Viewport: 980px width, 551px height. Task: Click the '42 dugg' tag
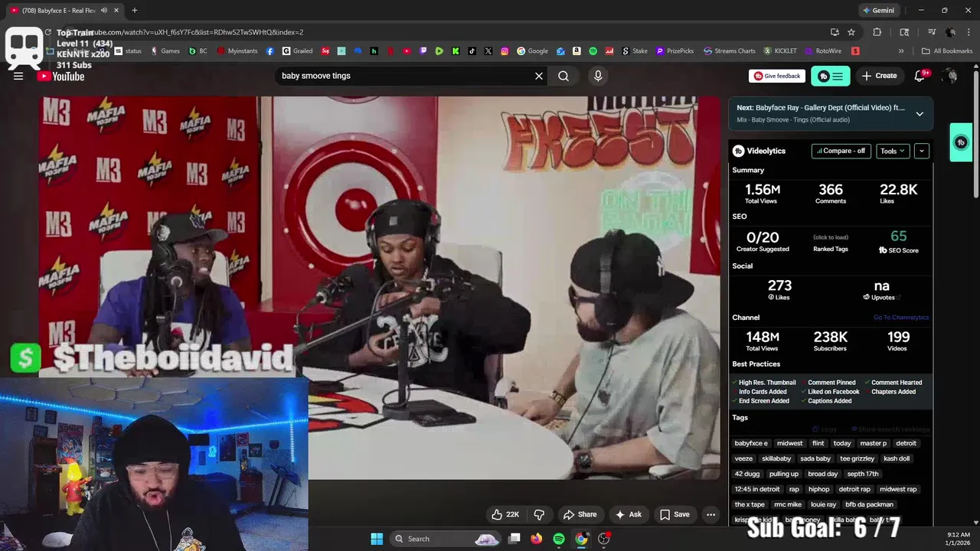(746, 474)
